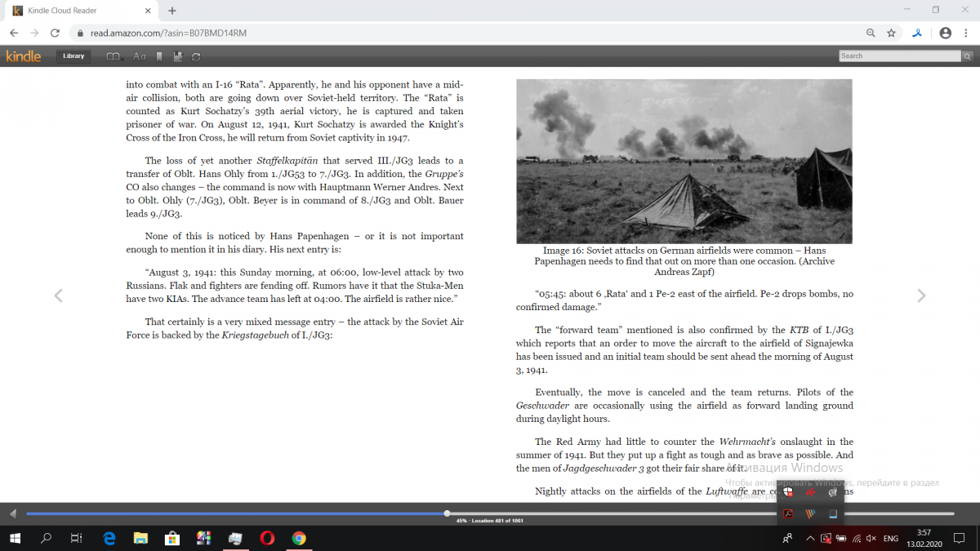Click the Adobe Acrobat extension icon in Chrome
The height and width of the screenshot is (551, 980).
click(x=917, y=33)
